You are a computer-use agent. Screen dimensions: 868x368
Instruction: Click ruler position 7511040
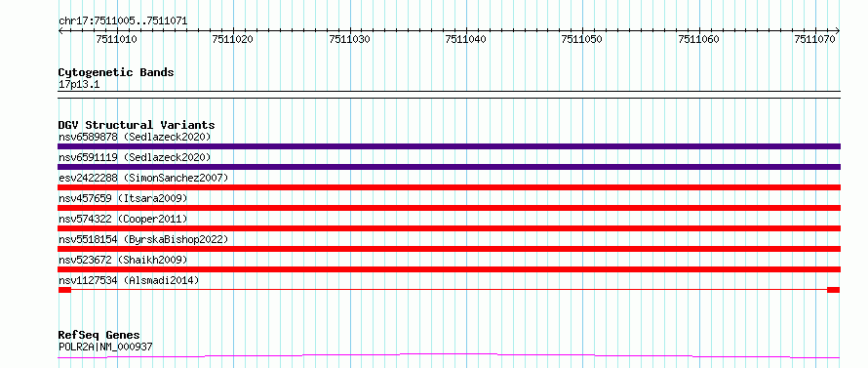[x=465, y=39]
